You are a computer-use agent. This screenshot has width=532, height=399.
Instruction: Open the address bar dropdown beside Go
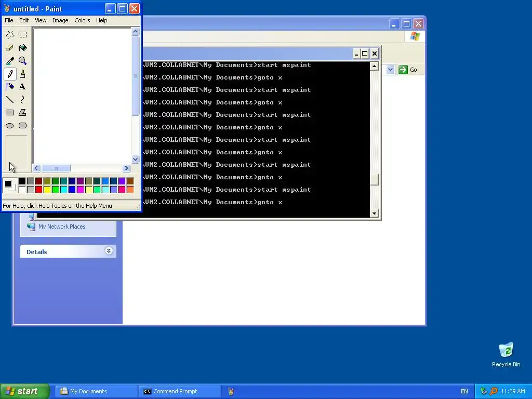(x=390, y=70)
